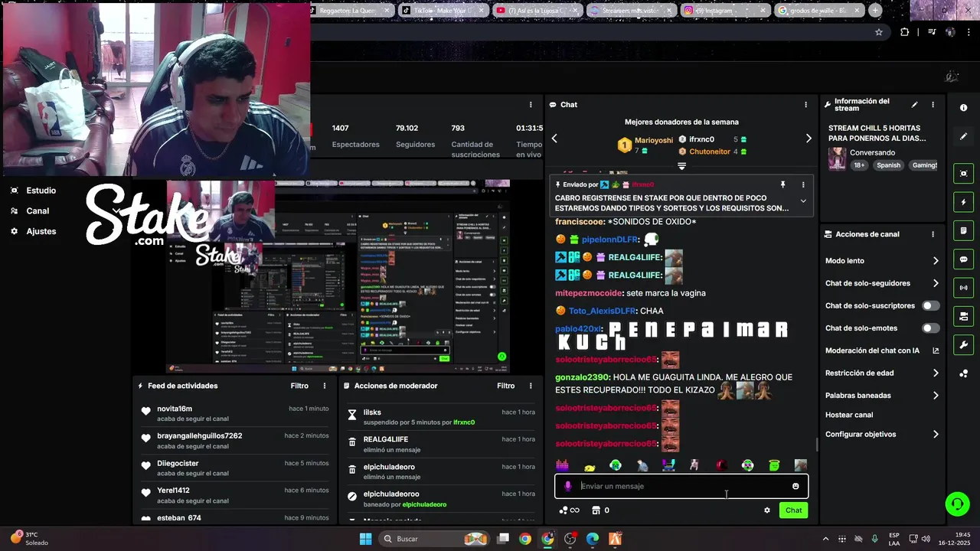
Task: Open emoji picker in message box
Action: [x=795, y=486]
